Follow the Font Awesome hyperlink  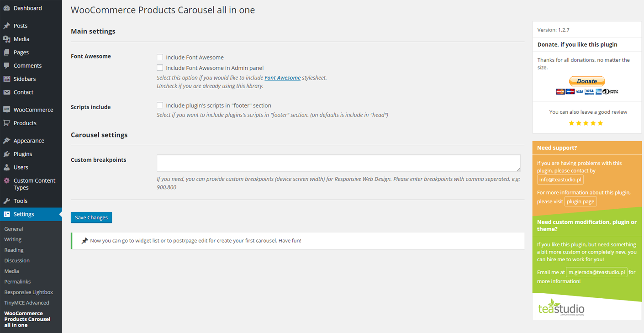pos(282,78)
